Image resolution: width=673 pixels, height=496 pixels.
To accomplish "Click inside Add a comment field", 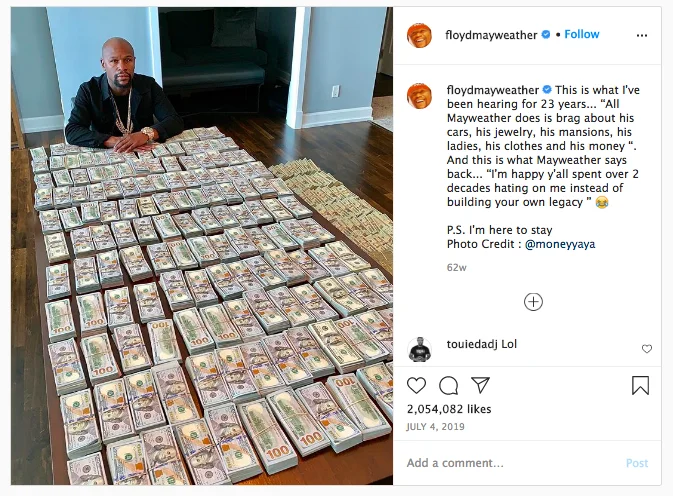I will coord(511,463).
